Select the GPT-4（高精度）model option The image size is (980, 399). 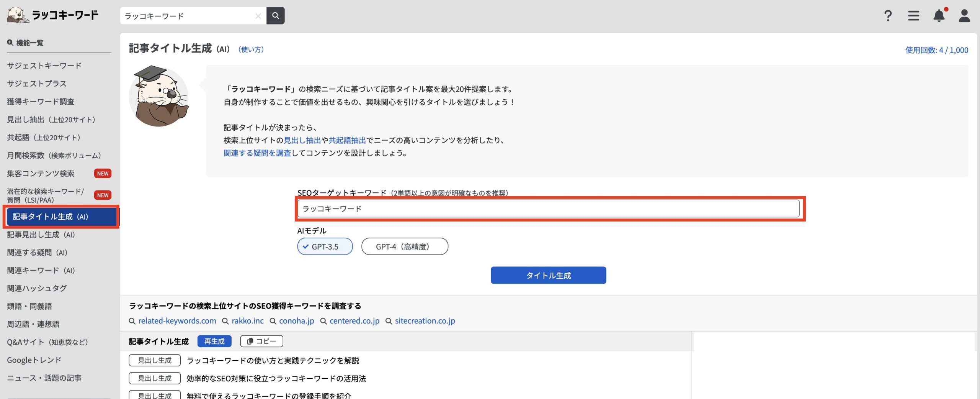tap(405, 246)
